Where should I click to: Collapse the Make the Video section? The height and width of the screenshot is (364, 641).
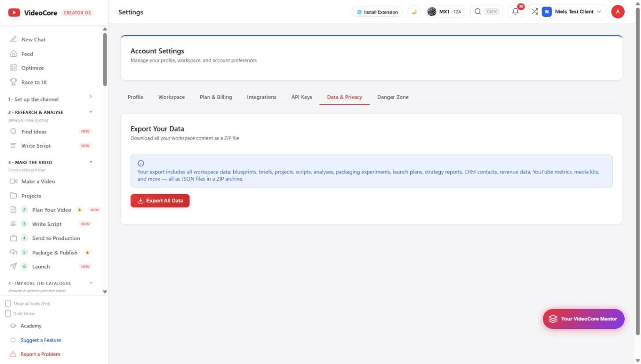[x=91, y=162]
